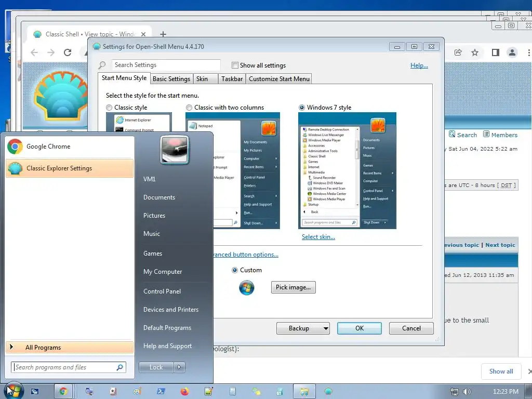Click the magnifier icon in the start menu search box
532x399 pixels.
120,367
